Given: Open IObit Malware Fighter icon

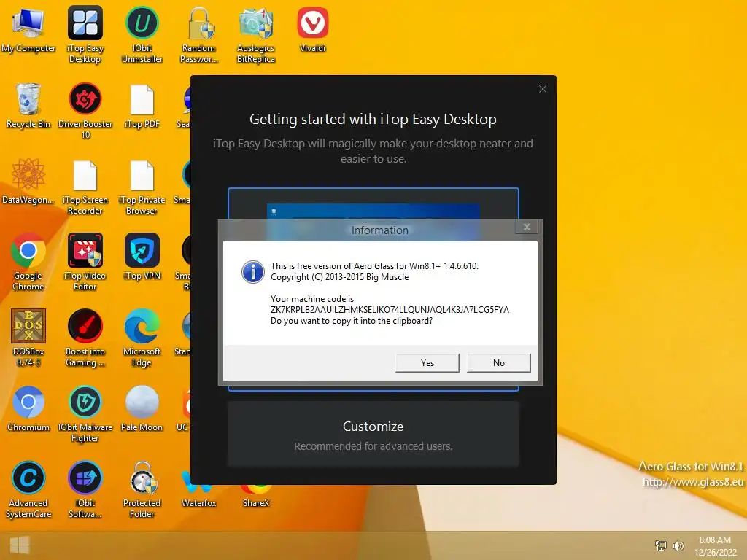Looking at the screenshot, I should [85, 414].
